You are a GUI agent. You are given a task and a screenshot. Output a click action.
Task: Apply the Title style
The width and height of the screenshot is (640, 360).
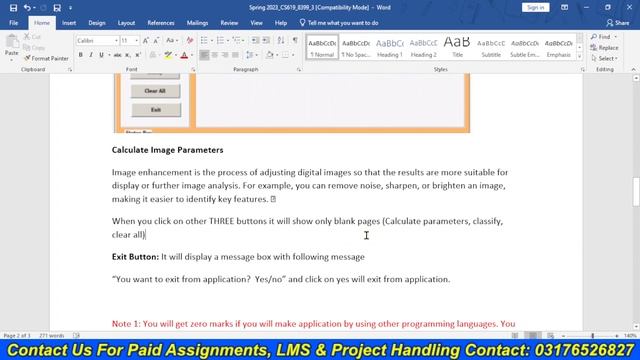click(457, 47)
